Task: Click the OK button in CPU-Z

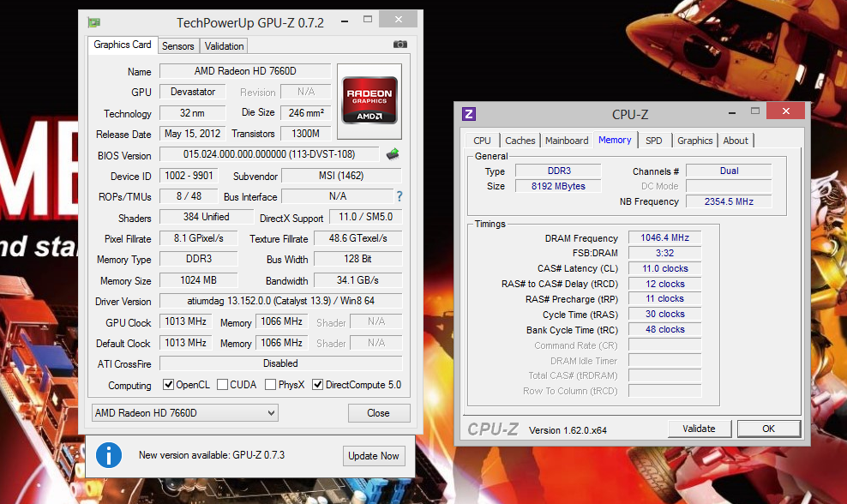Action: pyautogui.click(x=769, y=429)
